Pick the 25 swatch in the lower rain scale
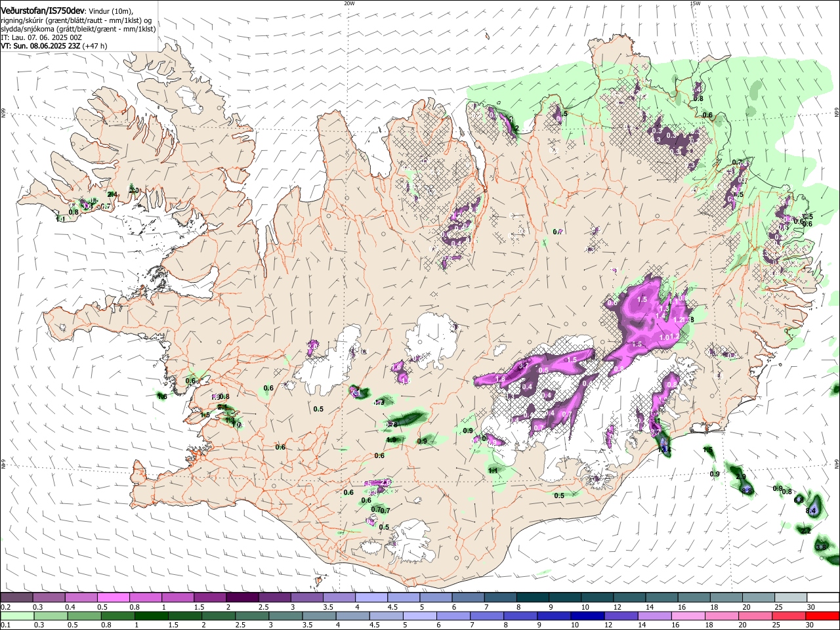Screen dimensions: 840x630 789,616
